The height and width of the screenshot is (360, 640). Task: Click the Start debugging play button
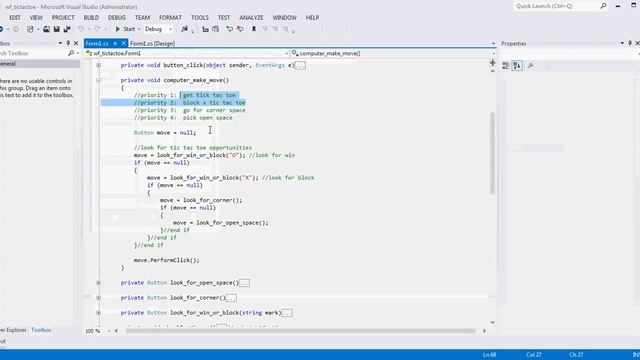(x=118, y=29)
